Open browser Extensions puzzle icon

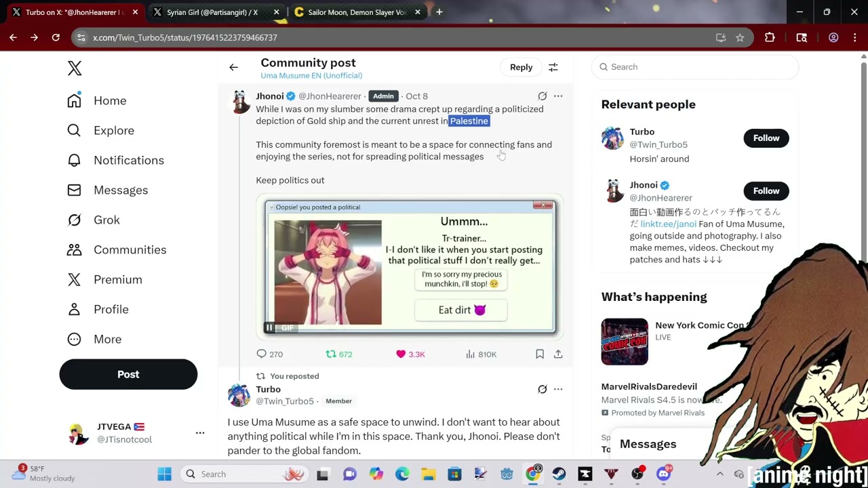click(770, 38)
